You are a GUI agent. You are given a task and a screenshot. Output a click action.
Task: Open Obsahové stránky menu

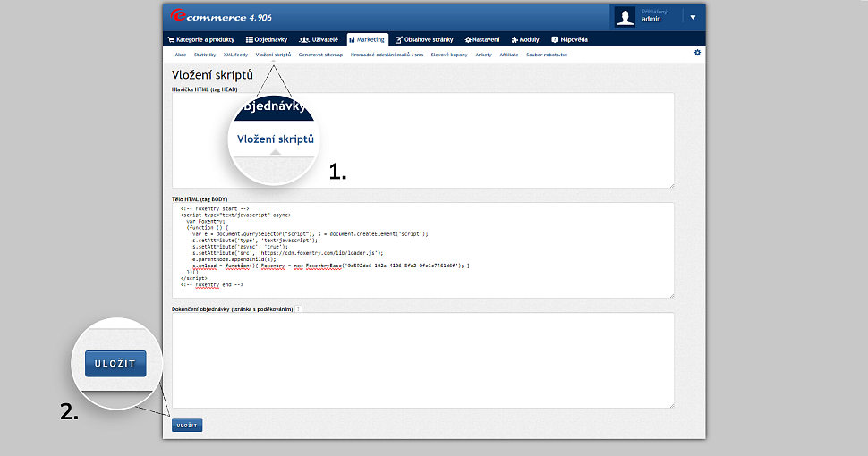[424, 40]
